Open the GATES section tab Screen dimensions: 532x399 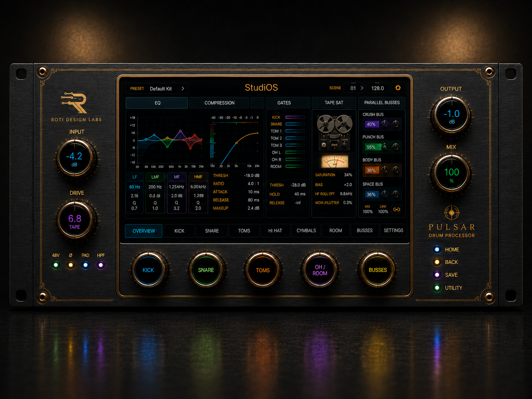(x=284, y=103)
